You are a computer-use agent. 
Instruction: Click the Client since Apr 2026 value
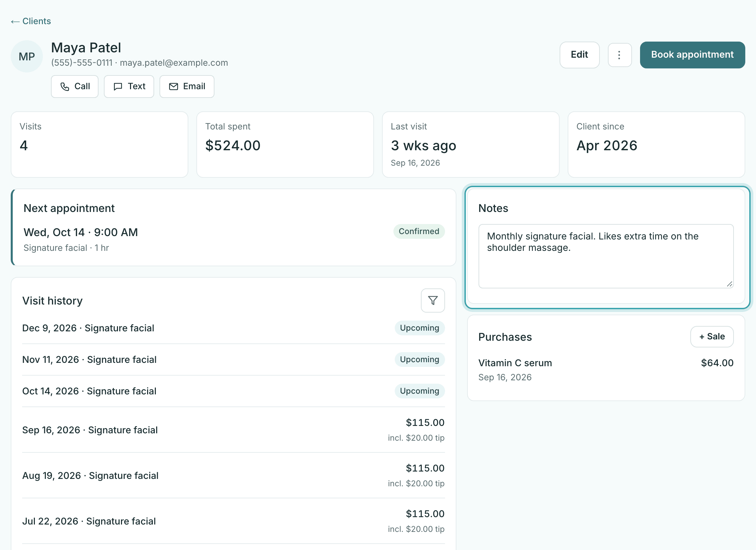tap(607, 146)
